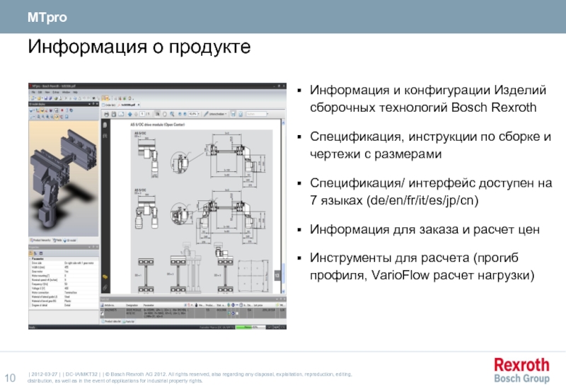Select the ls50306.pdf document tab
This screenshot has height=392, width=566.
(x=128, y=105)
